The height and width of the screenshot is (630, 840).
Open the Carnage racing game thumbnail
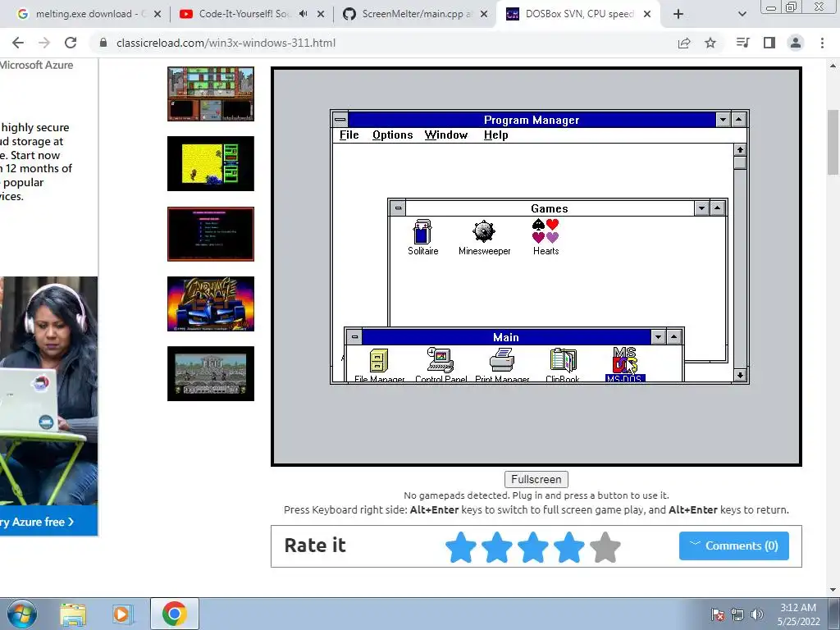coord(211,304)
